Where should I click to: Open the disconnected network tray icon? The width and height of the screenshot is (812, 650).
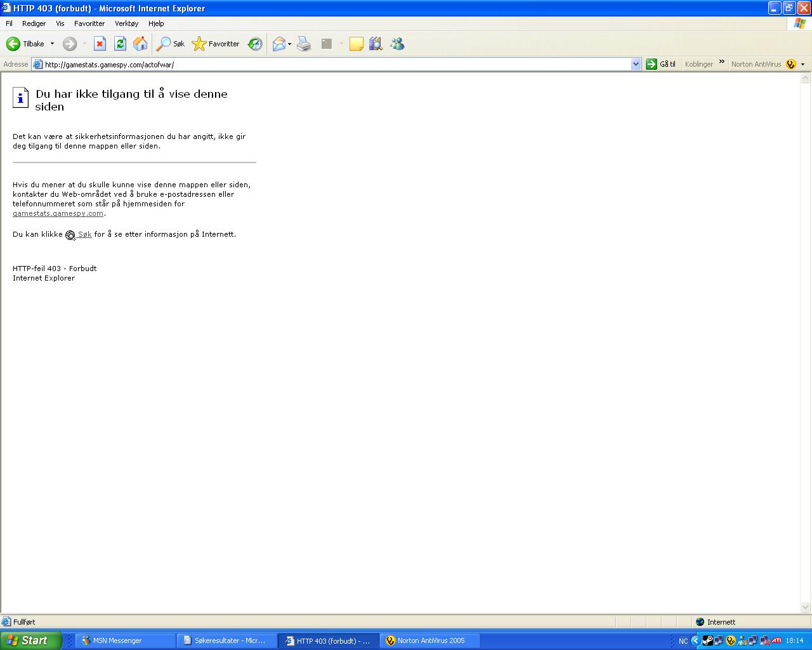765,640
